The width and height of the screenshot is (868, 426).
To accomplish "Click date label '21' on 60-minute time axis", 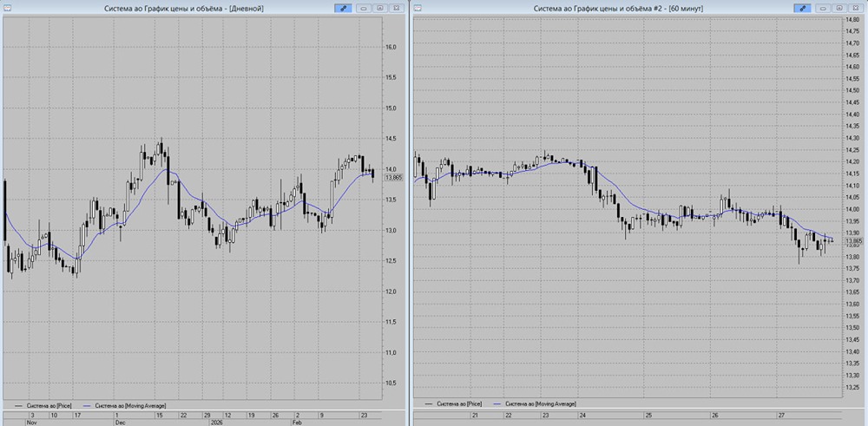I will [x=475, y=415].
